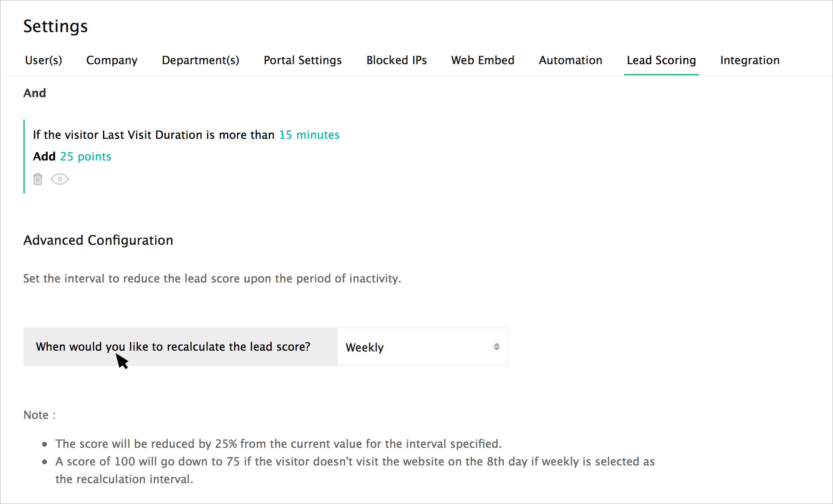Open the Portal Settings tab
The width and height of the screenshot is (833, 504).
coord(303,60)
